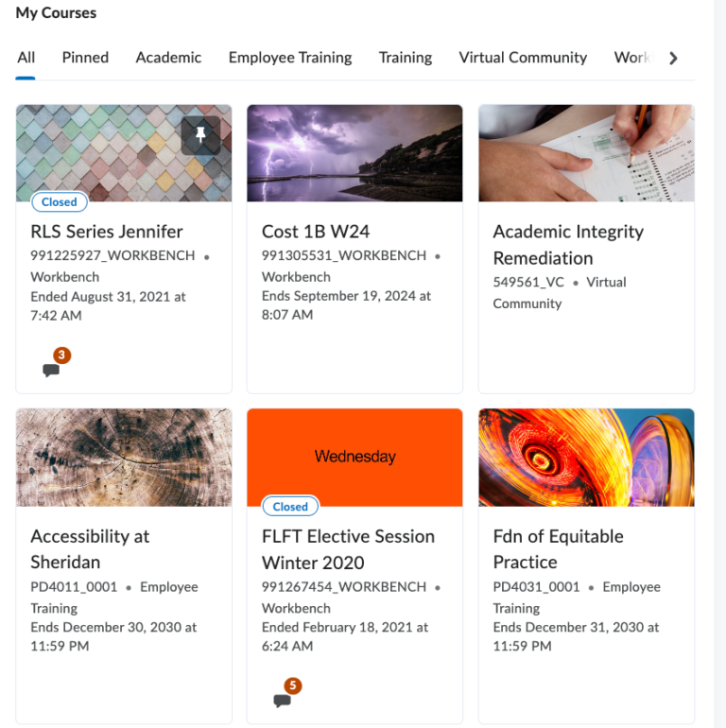Click the chevron to show more tabs
The image size is (726, 728).
[x=673, y=58]
